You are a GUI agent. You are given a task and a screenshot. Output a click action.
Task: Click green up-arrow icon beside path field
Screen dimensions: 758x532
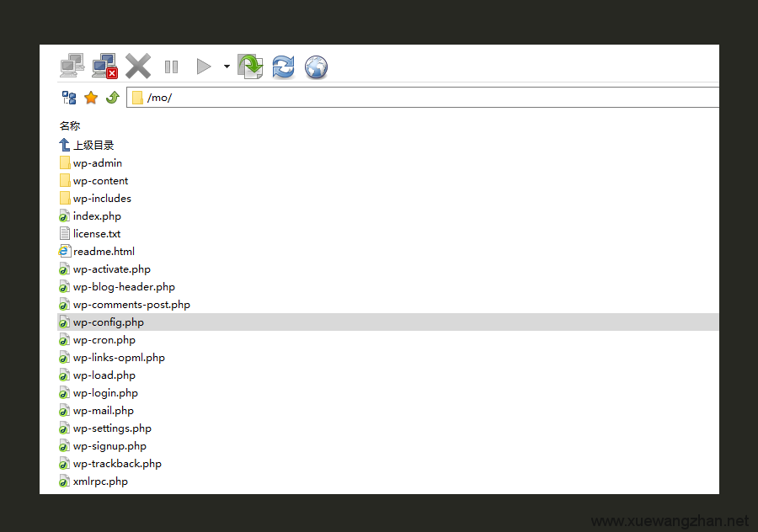click(112, 98)
